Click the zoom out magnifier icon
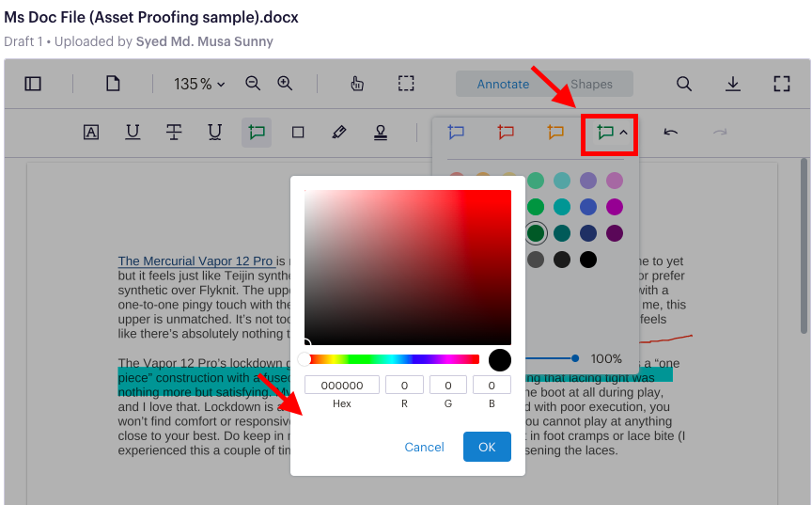Screen dimensions: 812x505 point(253,84)
